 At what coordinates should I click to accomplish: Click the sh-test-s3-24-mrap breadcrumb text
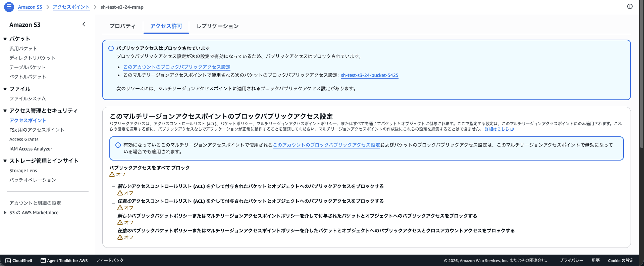pyautogui.click(x=122, y=7)
